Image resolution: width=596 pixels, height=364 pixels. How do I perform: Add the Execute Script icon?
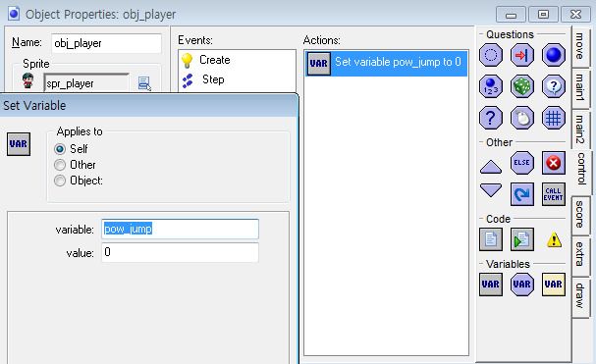522,239
